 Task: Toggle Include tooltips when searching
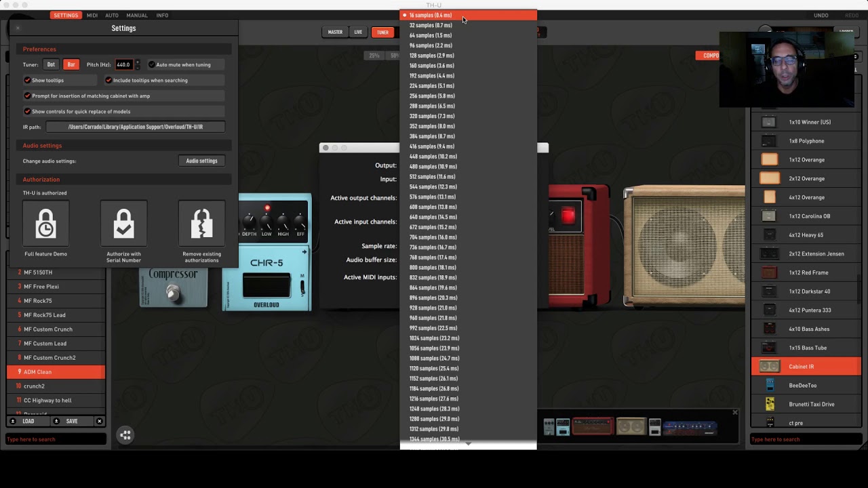(x=108, y=80)
